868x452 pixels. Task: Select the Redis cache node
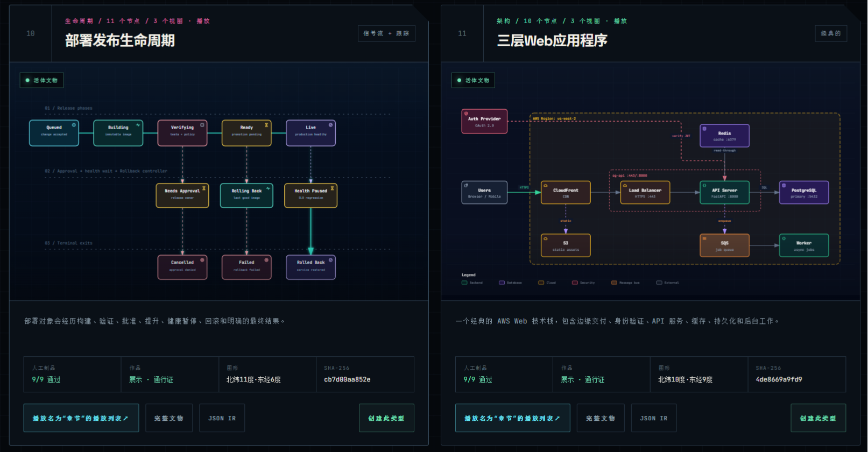point(724,136)
